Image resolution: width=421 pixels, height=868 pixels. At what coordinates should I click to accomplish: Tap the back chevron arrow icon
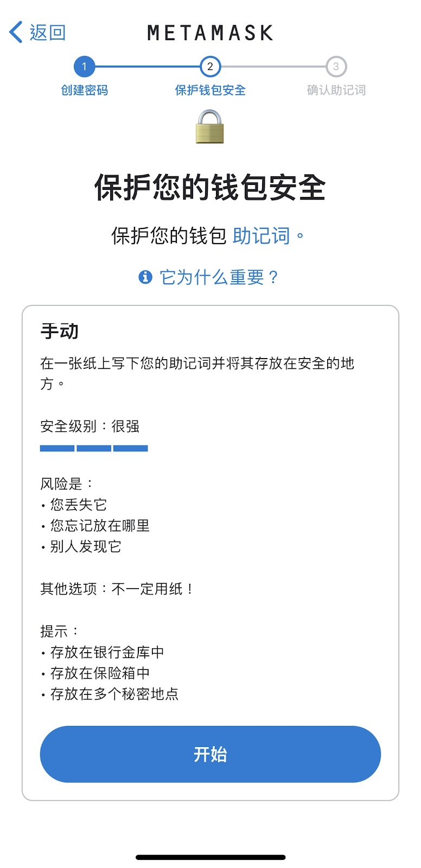[16, 32]
